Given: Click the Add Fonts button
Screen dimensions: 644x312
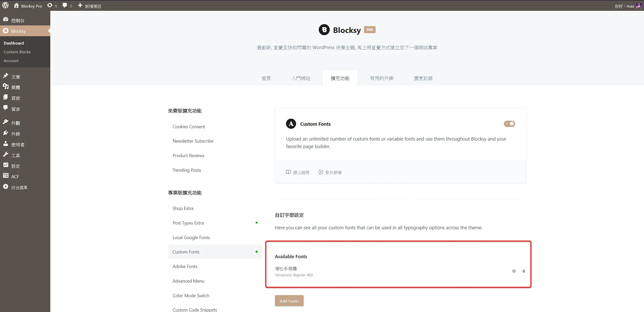Looking at the screenshot, I should tap(289, 301).
